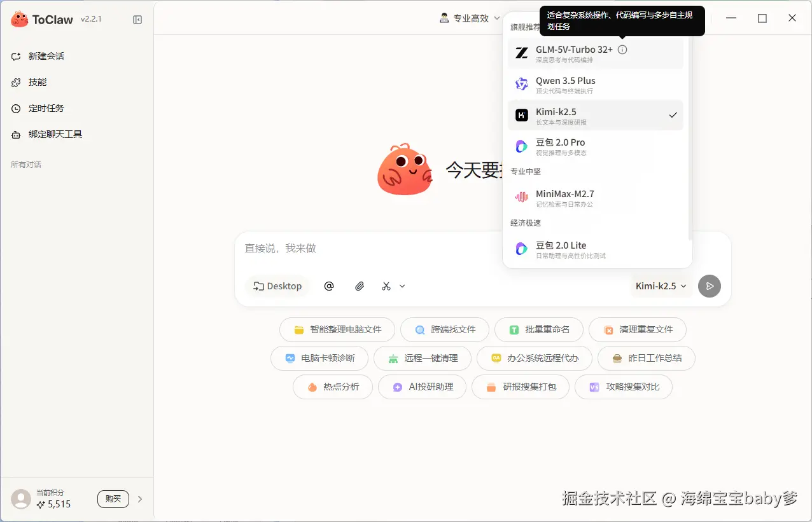Click the 所有对话 section label
This screenshot has width=812, height=522.
[x=26, y=165]
